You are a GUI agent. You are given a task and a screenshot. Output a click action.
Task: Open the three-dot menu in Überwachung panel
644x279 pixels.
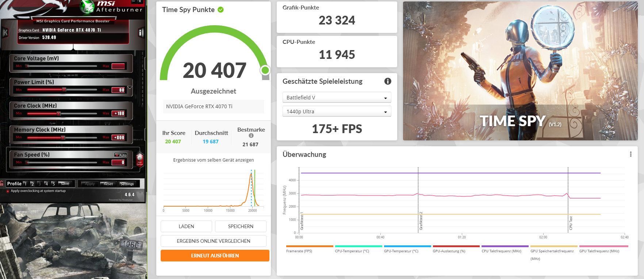[x=630, y=154]
